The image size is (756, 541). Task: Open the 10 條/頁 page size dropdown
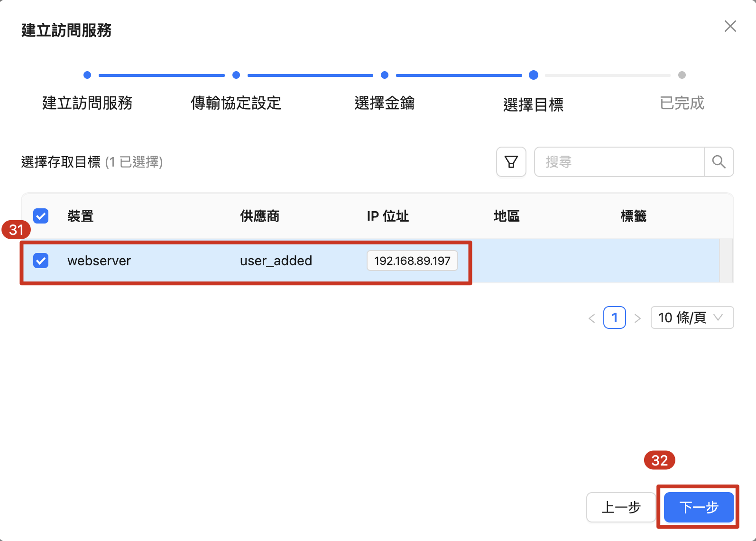point(691,317)
